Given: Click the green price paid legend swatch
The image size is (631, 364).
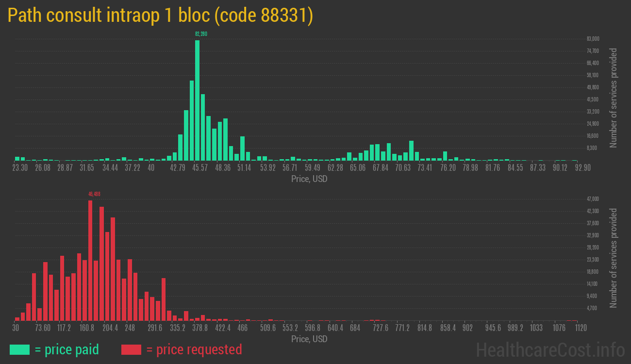Looking at the screenshot, I should [19, 349].
